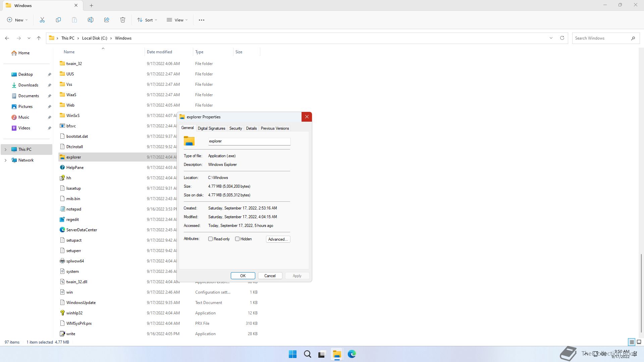The image size is (644, 362).
Task: Switch to Digital Signatures tab
Action: click(211, 128)
